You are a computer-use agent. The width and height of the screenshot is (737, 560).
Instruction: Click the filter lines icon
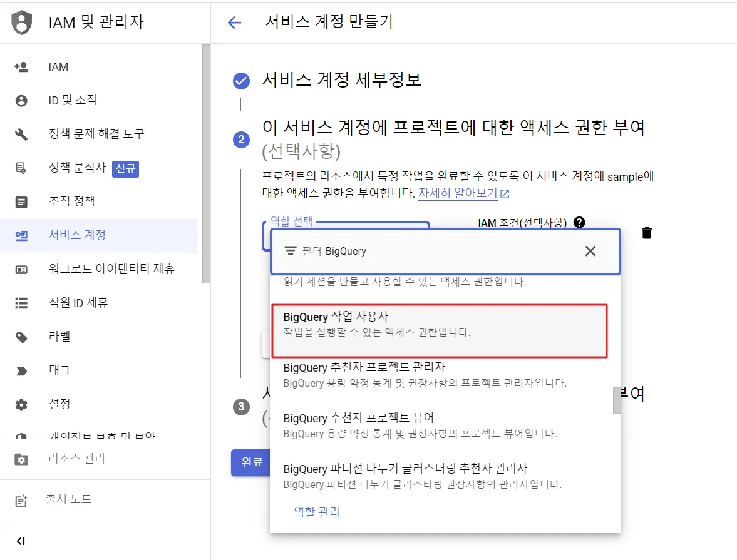[291, 251]
